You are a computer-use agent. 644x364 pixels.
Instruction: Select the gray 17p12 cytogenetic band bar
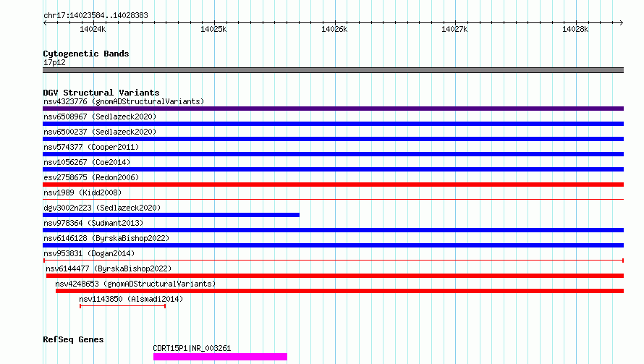pos(333,70)
